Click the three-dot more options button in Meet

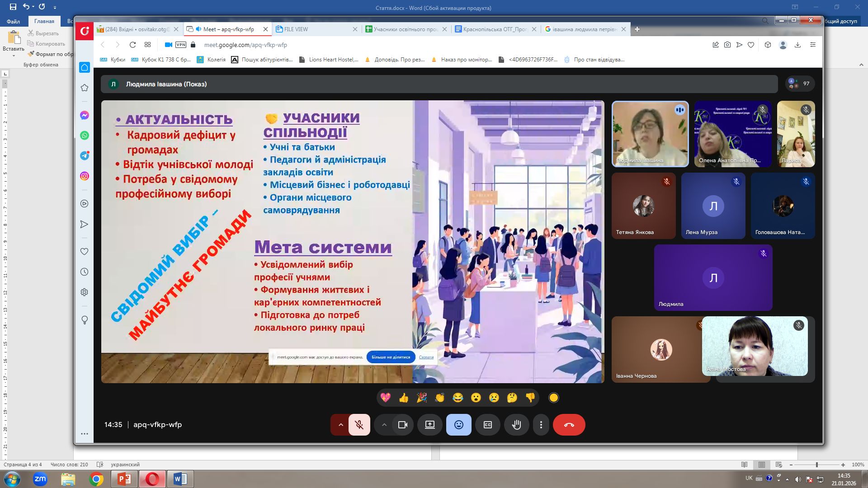coord(541,425)
